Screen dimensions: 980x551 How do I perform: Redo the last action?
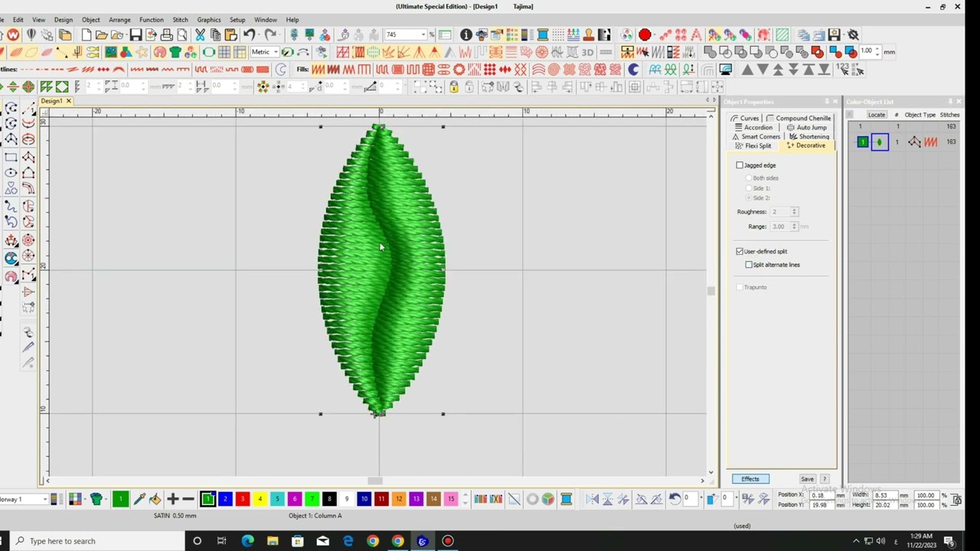(269, 35)
